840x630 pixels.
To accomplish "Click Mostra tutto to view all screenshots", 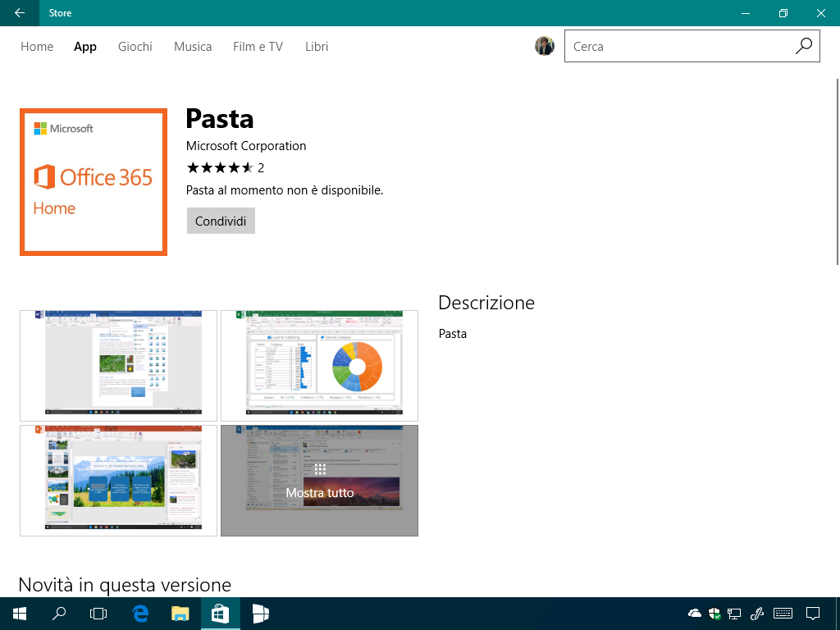I will (319, 481).
